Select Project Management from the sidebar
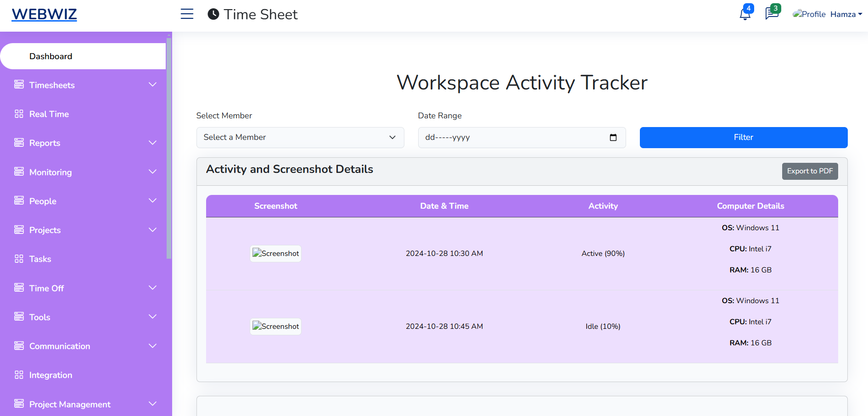Image resolution: width=868 pixels, height=416 pixels. (70, 404)
